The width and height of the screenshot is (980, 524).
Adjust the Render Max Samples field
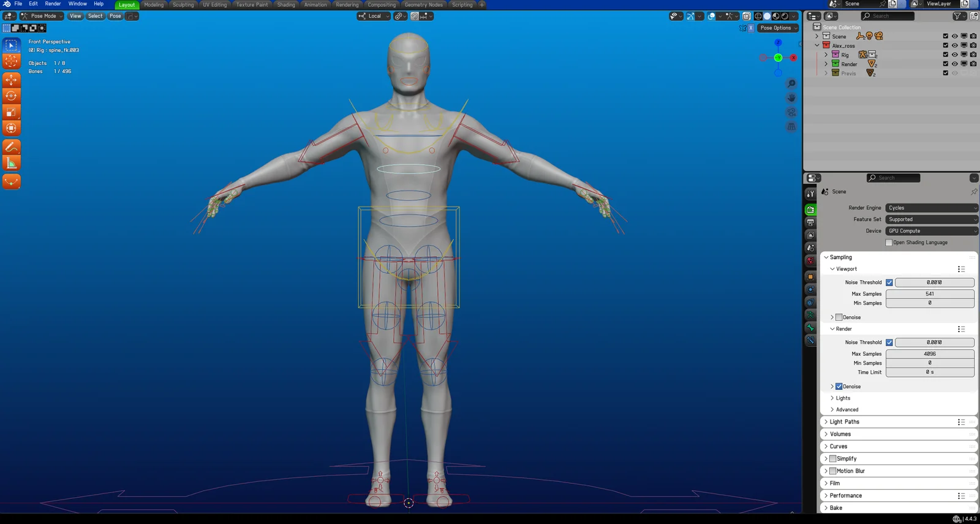(929, 354)
